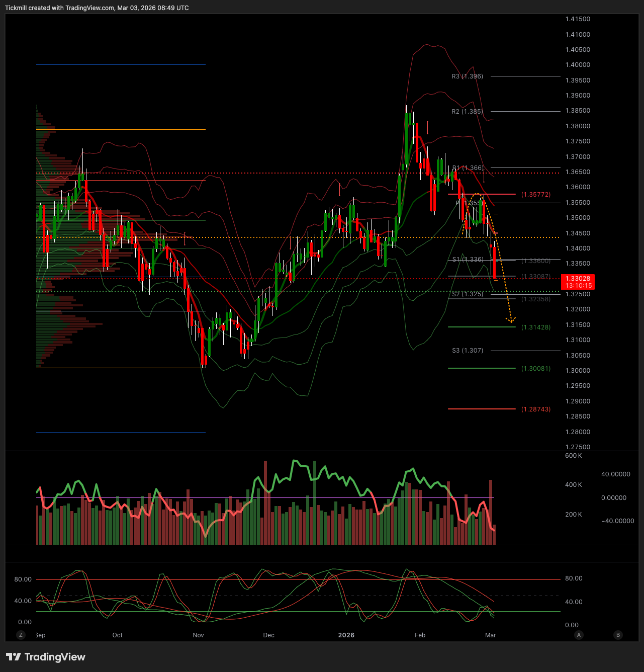Viewport: 644px width, 672px height.
Task: Select the green 1.31428 target level label
Action: pos(536,327)
